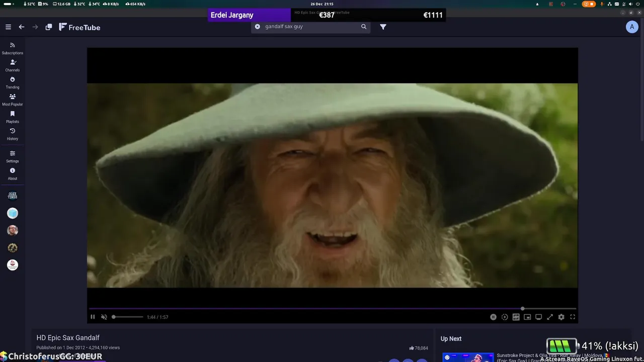Image resolution: width=644 pixels, height=362 pixels.
Task: Open search filters with the funnel icon
Action: pos(383,27)
